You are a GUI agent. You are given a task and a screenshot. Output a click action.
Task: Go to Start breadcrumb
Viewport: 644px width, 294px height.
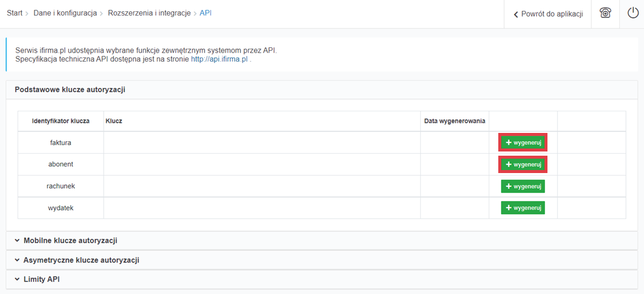pyautogui.click(x=14, y=13)
